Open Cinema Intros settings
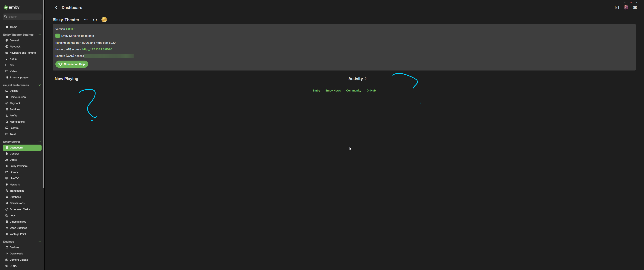Screen dimensions: 644x270 pos(22,222)
